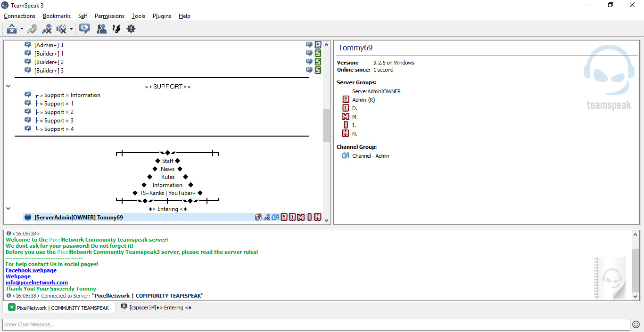This screenshot has height=332, width=644.
Task: Select the [Admin+] 3 channel
Action: 49,45
